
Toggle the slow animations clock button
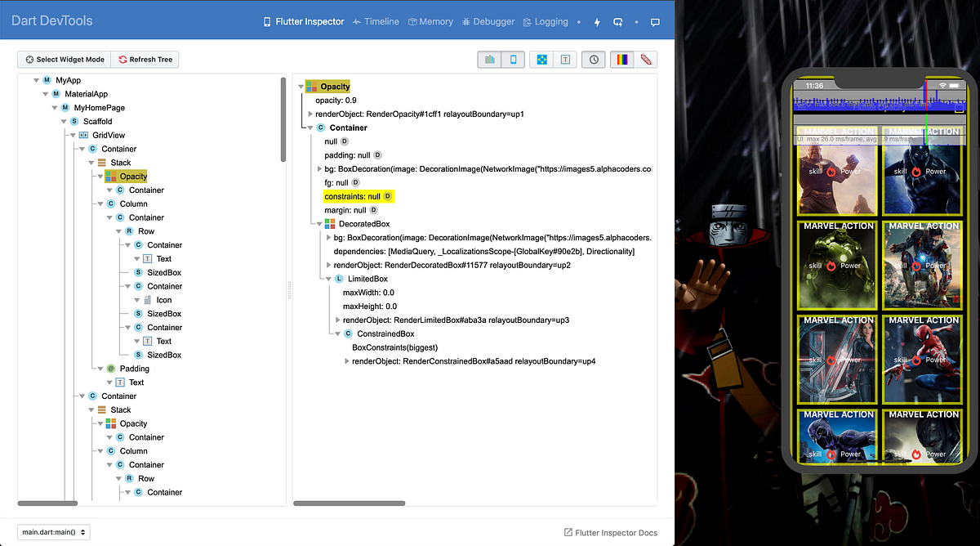click(594, 60)
